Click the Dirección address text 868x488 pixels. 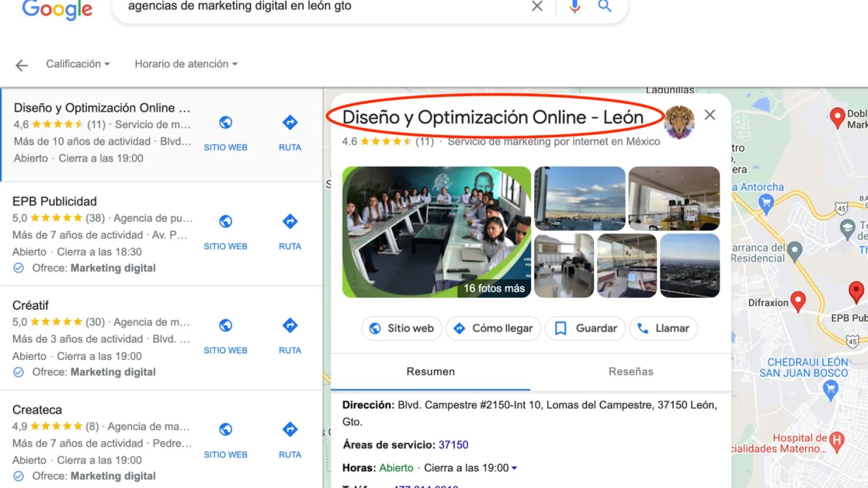(x=529, y=413)
